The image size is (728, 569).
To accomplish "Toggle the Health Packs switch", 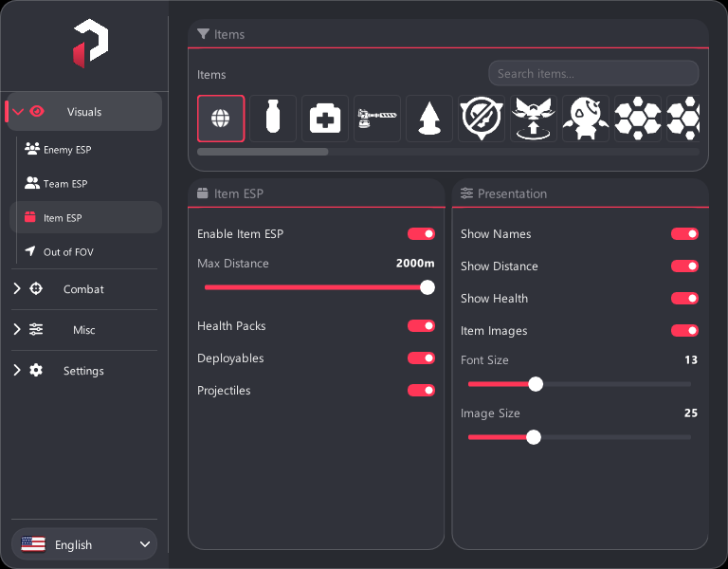I will pos(421,325).
